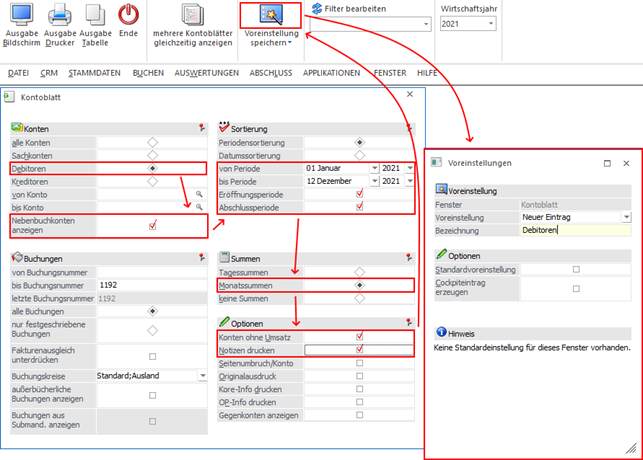The image size is (643, 460).
Task: Open the AUSWERTUNGEN menu
Action: click(x=205, y=73)
